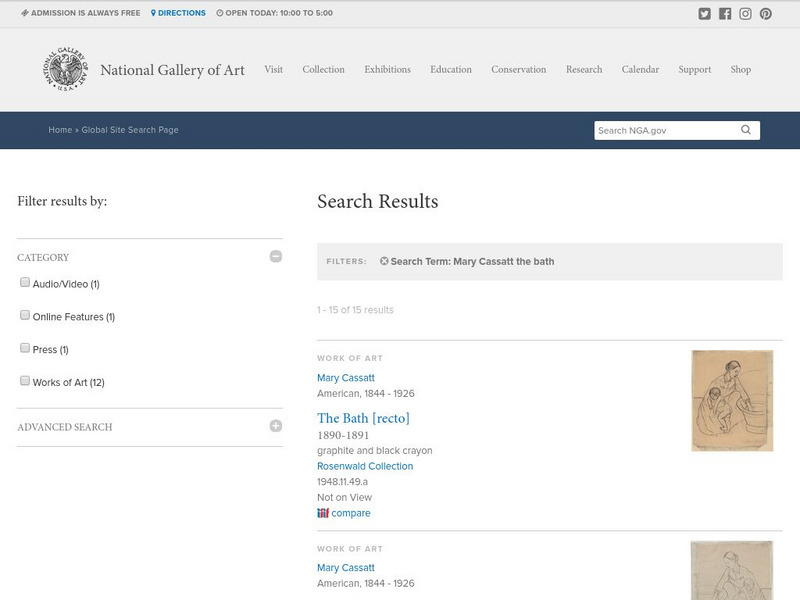
Task: Open the first Mary Cassatt artist link
Action: click(346, 378)
